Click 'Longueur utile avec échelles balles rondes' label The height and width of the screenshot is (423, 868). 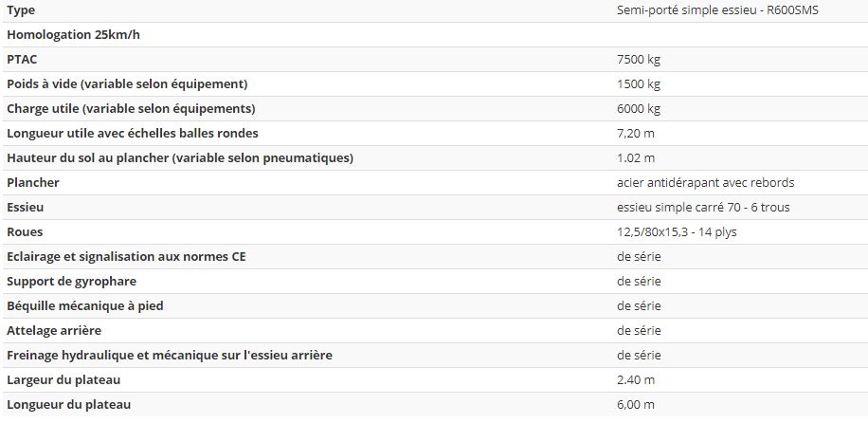coord(133,134)
